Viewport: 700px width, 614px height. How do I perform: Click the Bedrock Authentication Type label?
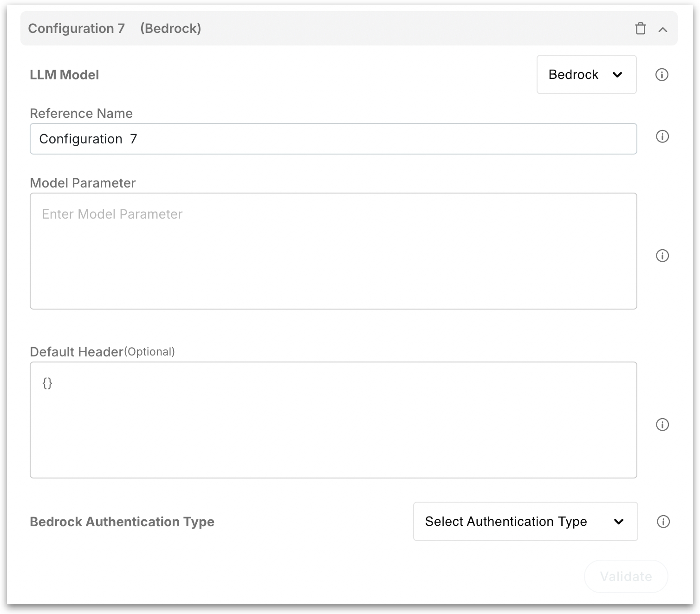click(122, 522)
